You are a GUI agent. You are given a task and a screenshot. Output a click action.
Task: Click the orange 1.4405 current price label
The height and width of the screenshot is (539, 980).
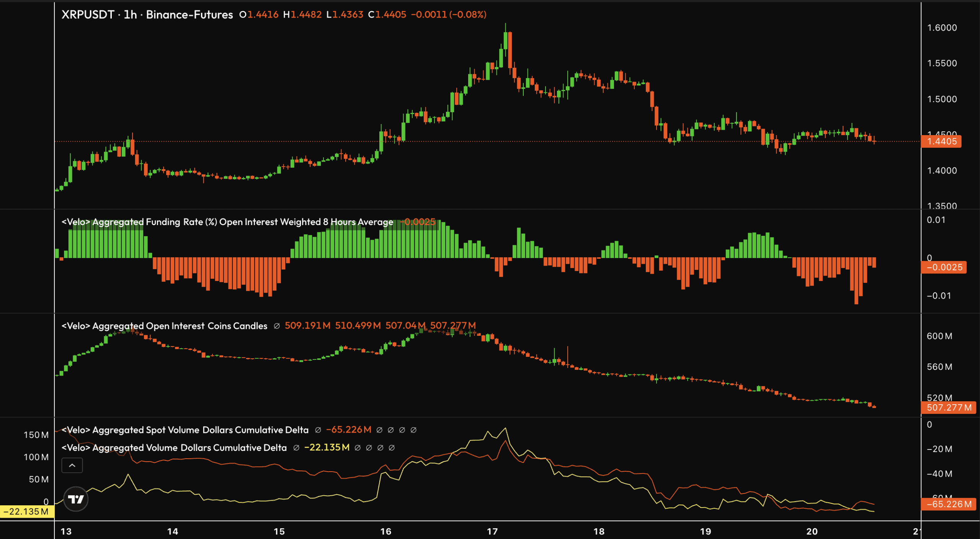point(941,142)
